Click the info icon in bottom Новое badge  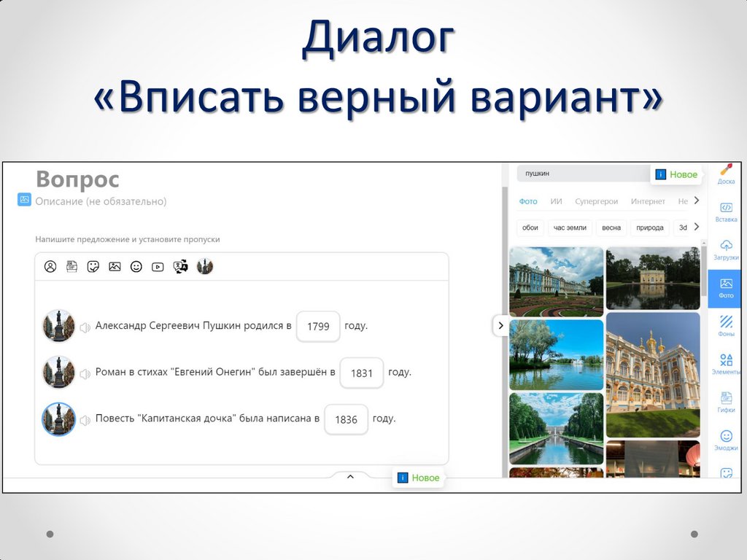pos(403,478)
